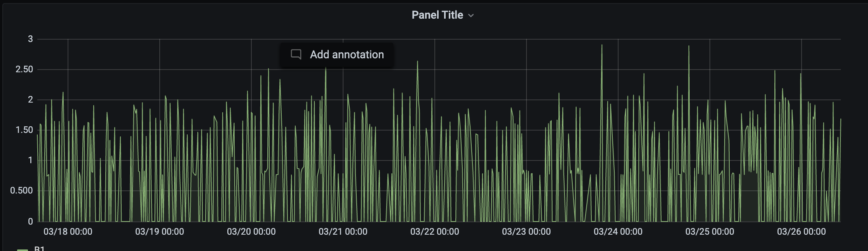
Task: Click the 03/23 00:00 time marker label
Action: point(527,232)
